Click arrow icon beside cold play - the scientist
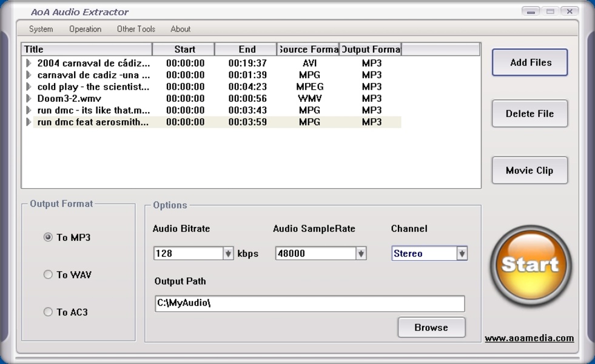Viewport: 595px width, 364px height. point(29,87)
